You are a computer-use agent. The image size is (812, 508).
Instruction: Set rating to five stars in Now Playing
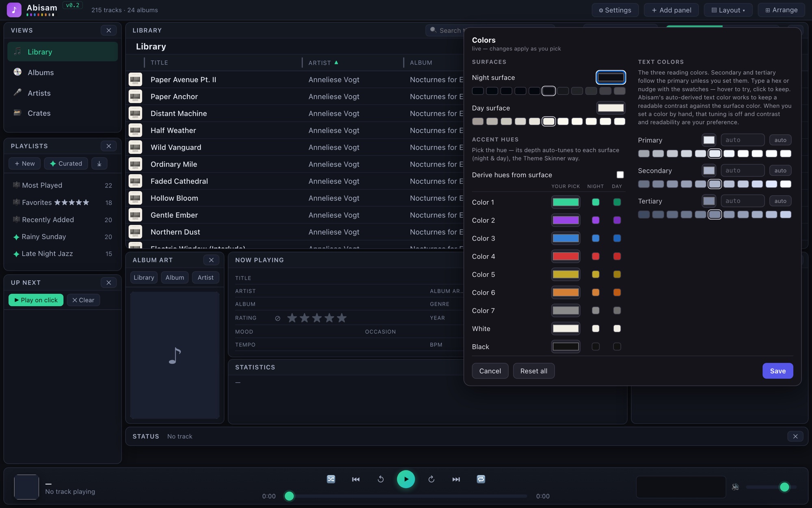(x=342, y=318)
